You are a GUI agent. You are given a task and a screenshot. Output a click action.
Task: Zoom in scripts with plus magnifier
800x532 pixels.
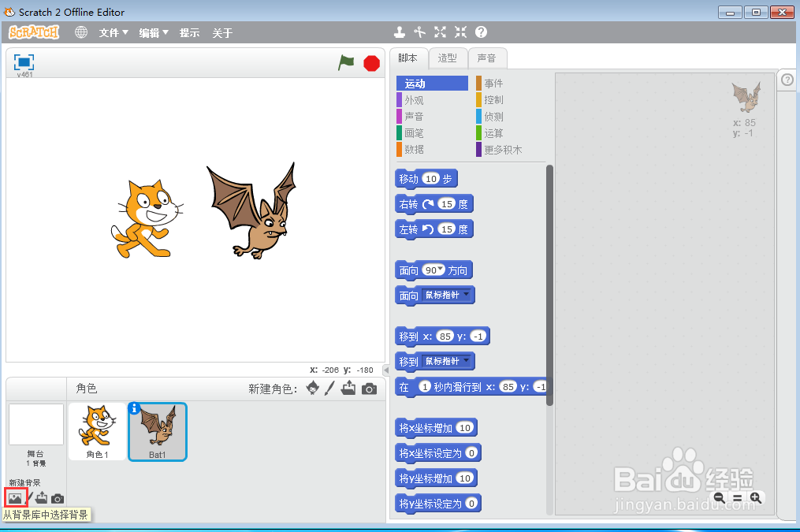click(756, 497)
